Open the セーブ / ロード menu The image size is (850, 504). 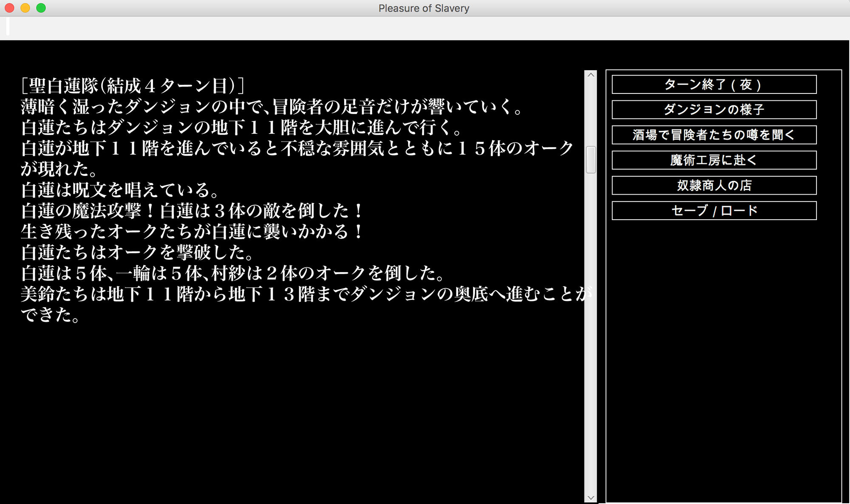714,211
